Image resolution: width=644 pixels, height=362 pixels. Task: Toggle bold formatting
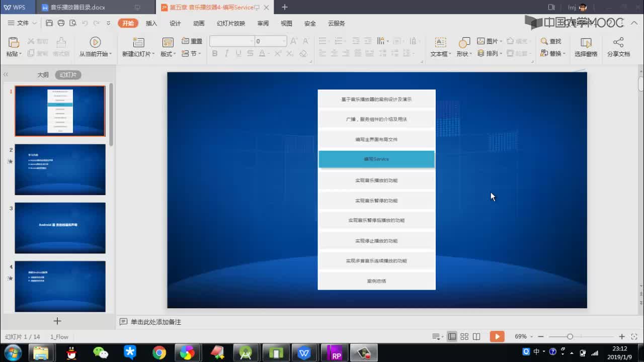click(x=215, y=53)
